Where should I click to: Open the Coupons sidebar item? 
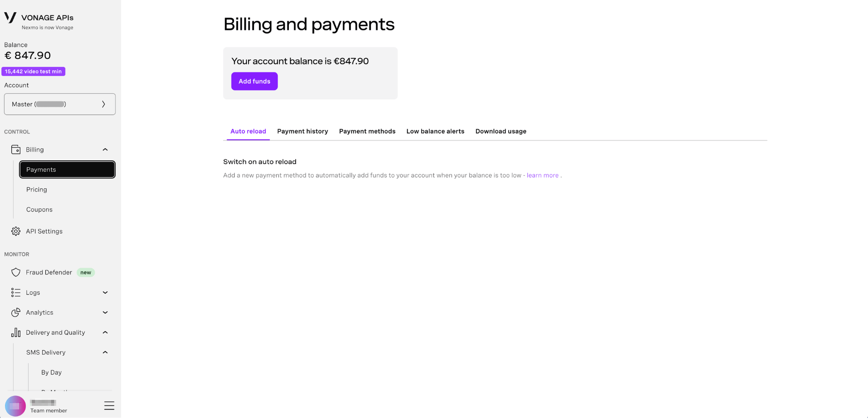click(x=39, y=210)
